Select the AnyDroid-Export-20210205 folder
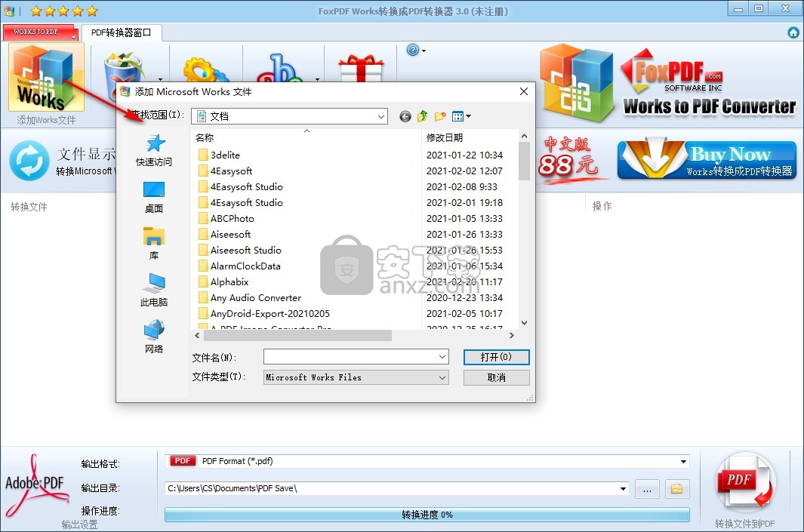The image size is (804, 532). pyautogui.click(x=264, y=314)
